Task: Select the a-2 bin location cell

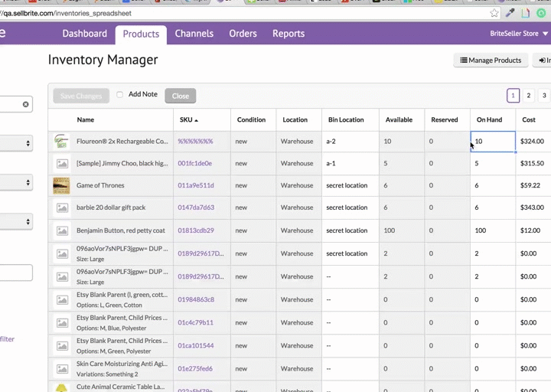Action: click(350, 142)
